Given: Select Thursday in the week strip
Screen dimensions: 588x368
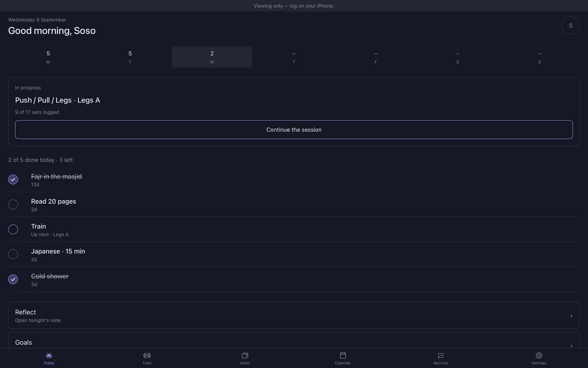Looking at the screenshot, I should click(294, 57).
